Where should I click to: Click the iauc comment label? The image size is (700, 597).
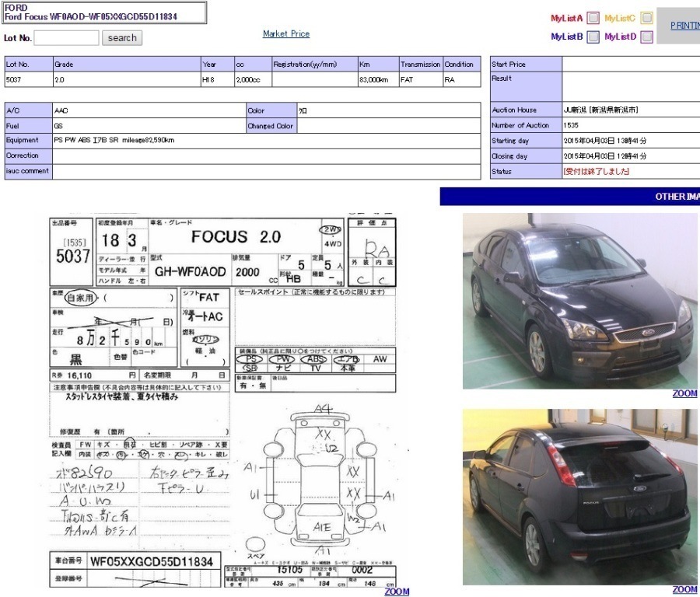27,170
